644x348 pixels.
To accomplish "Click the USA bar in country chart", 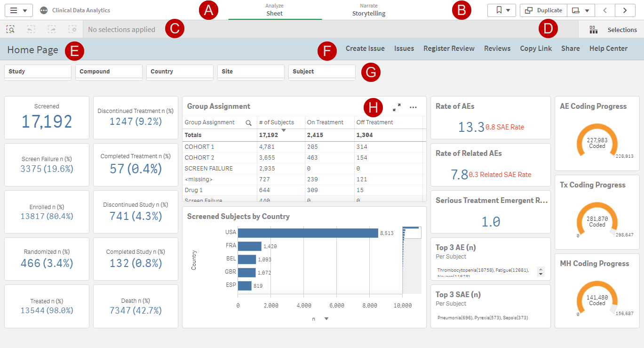I will click(x=308, y=233).
